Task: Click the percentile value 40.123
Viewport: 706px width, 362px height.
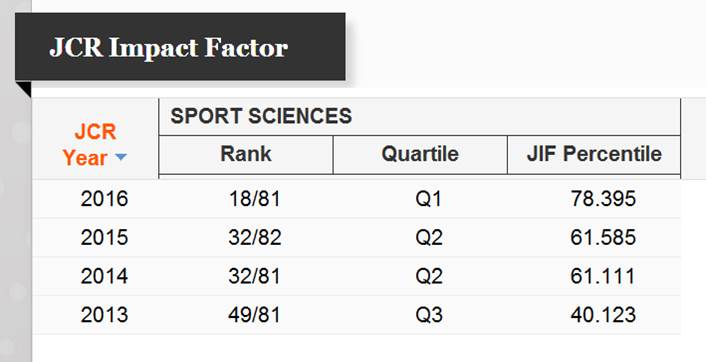Action: [x=603, y=315]
